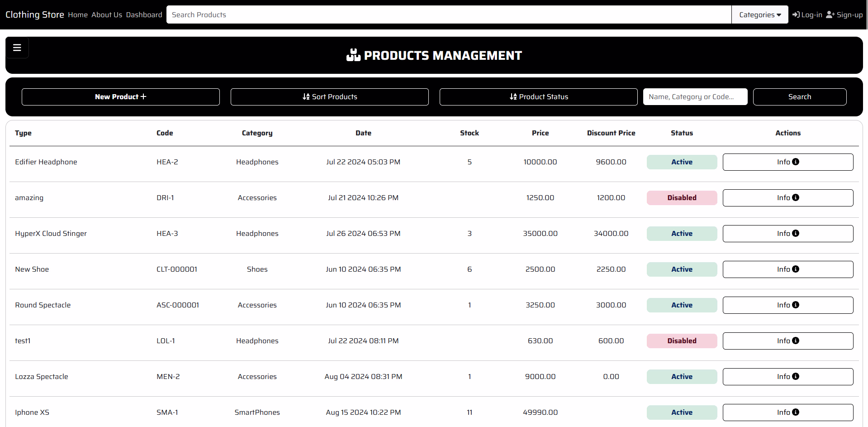This screenshot has height=427, width=868.
Task: Open the Sort Products dropdown
Action: pos(330,97)
